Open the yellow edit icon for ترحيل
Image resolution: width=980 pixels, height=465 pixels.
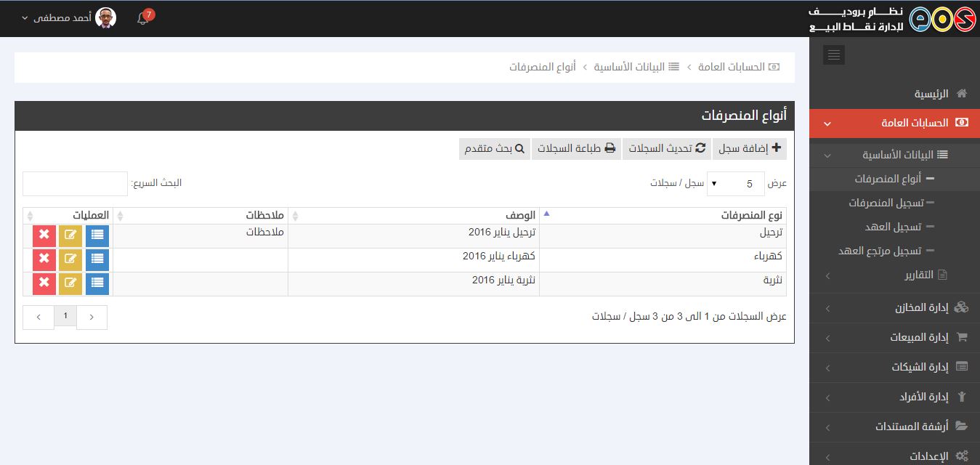coord(70,235)
